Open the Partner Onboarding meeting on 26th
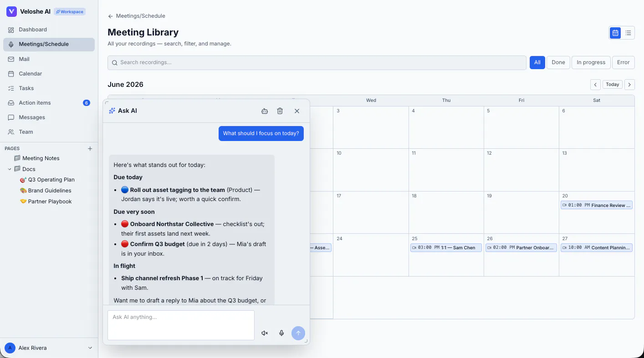The image size is (644, 358). pyautogui.click(x=521, y=248)
